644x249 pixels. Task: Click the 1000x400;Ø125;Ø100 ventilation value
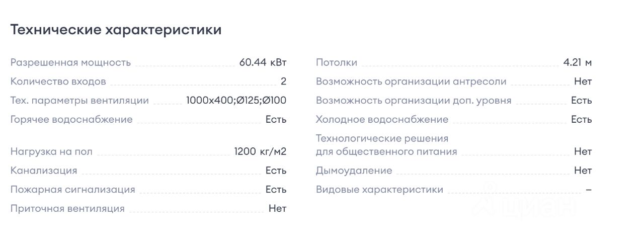[236, 101]
